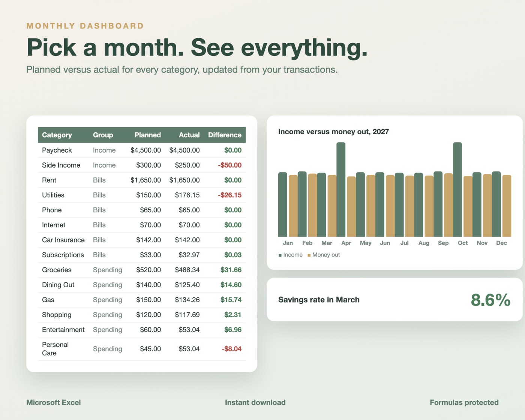Screen dimensions: 525x420
Task: Click the Jul axis label
Action: [x=404, y=243]
